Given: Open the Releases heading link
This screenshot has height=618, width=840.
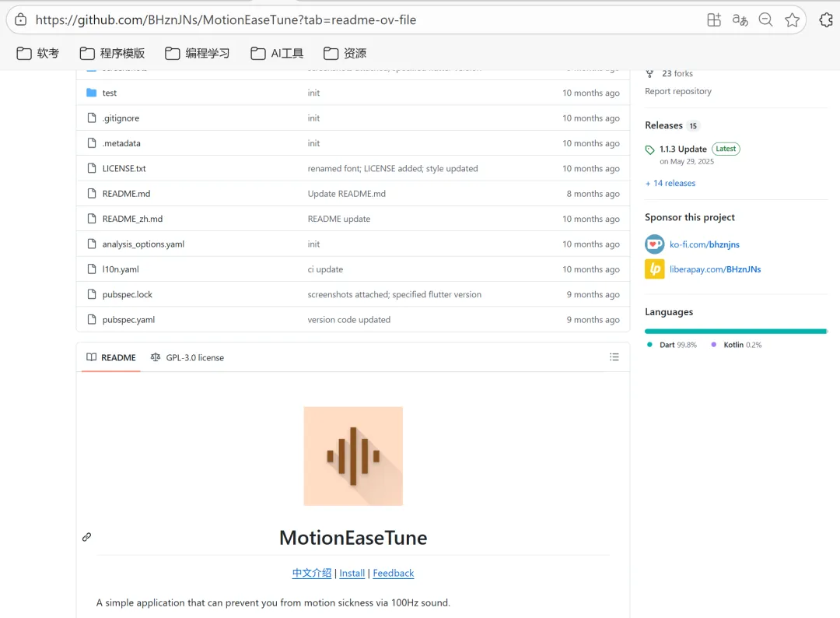Looking at the screenshot, I should 663,125.
